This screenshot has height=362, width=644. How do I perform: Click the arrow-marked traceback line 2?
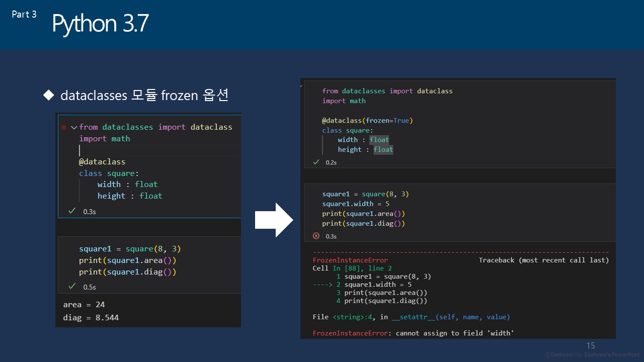[362, 284]
